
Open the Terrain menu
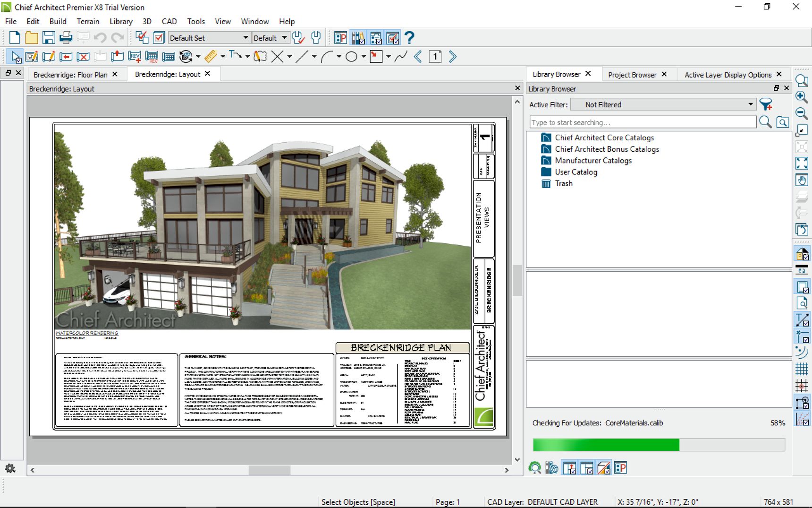tap(88, 21)
